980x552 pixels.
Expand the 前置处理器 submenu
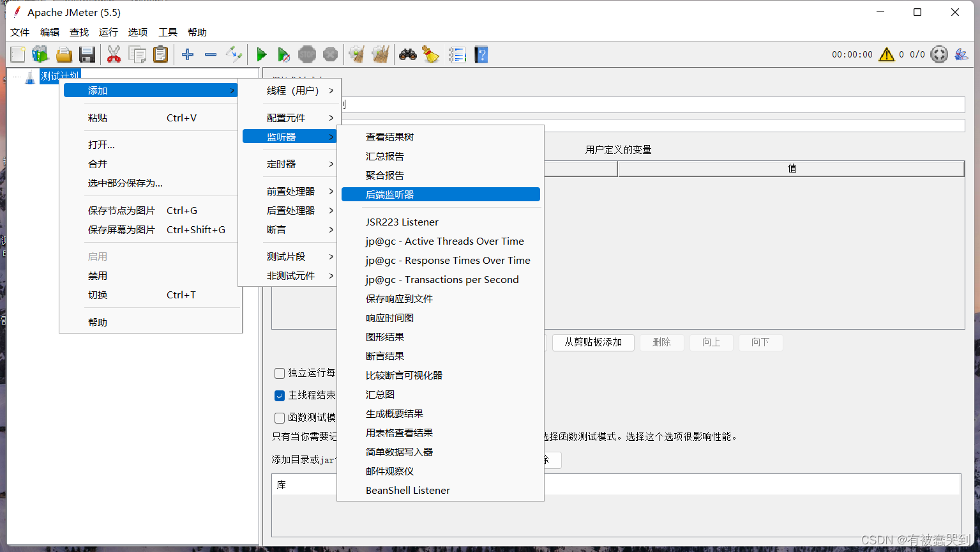coord(289,192)
